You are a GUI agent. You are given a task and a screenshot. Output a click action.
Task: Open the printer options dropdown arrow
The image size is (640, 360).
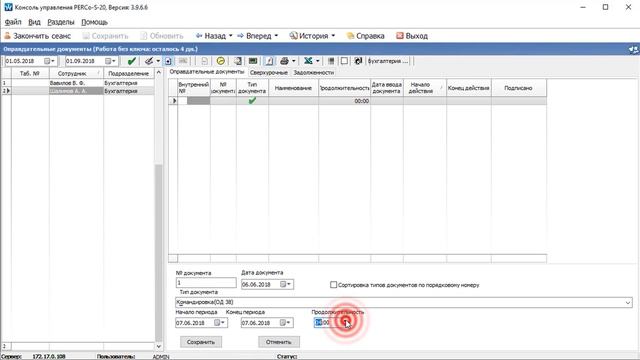(x=293, y=61)
